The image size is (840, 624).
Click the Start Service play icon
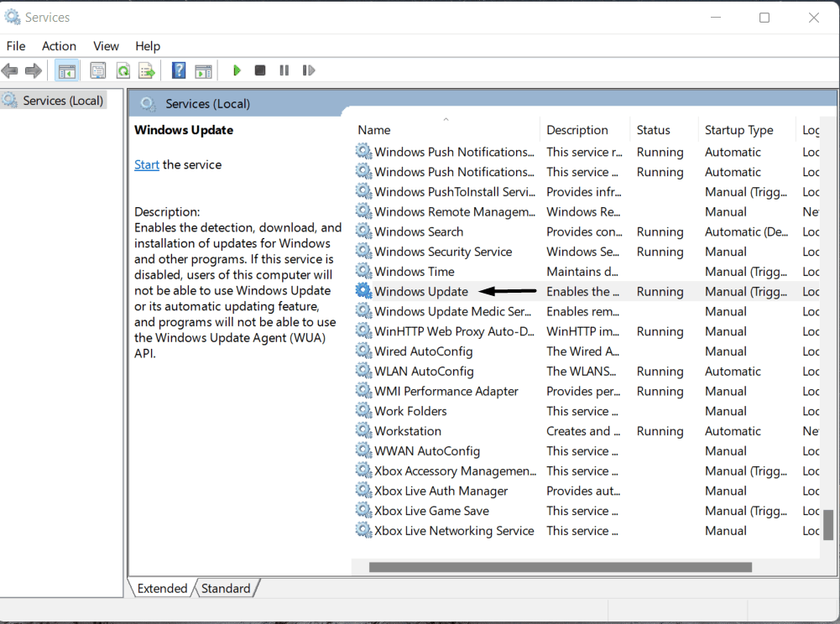(x=237, y=70)
